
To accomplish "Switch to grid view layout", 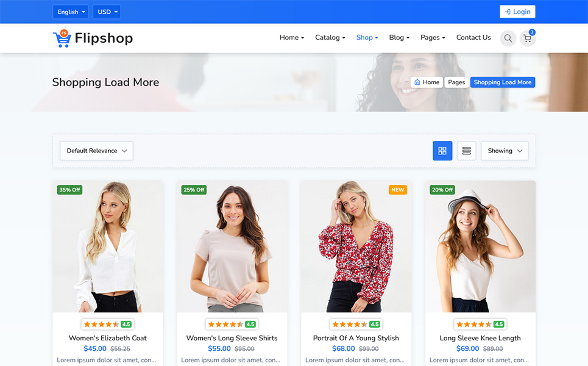I will (442, 151).
